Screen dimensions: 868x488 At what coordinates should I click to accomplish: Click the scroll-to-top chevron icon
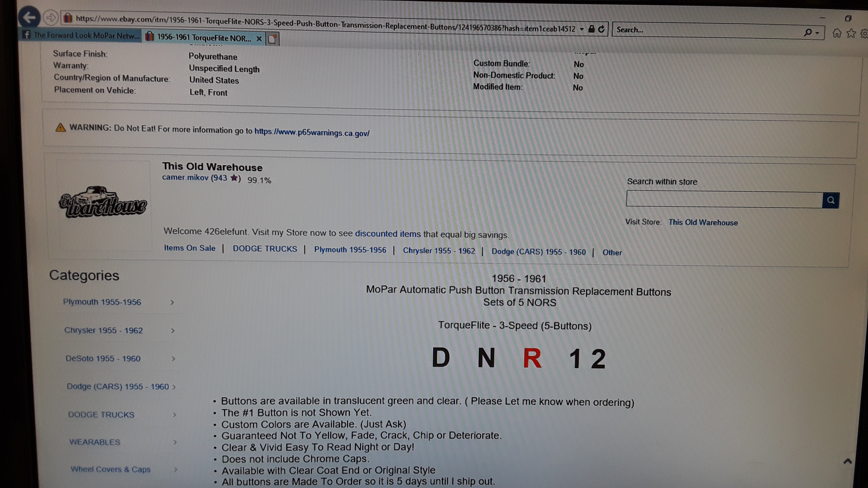pos(848,461)
